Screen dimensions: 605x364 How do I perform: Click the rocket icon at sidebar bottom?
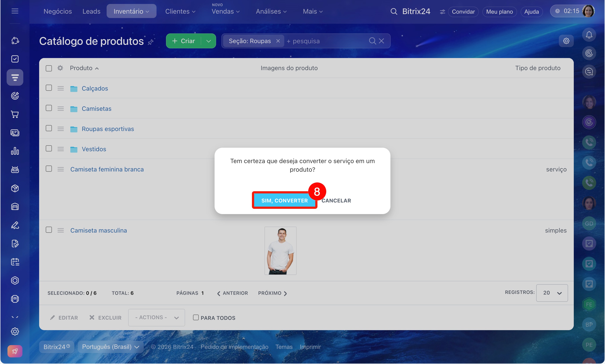(15, 351)
